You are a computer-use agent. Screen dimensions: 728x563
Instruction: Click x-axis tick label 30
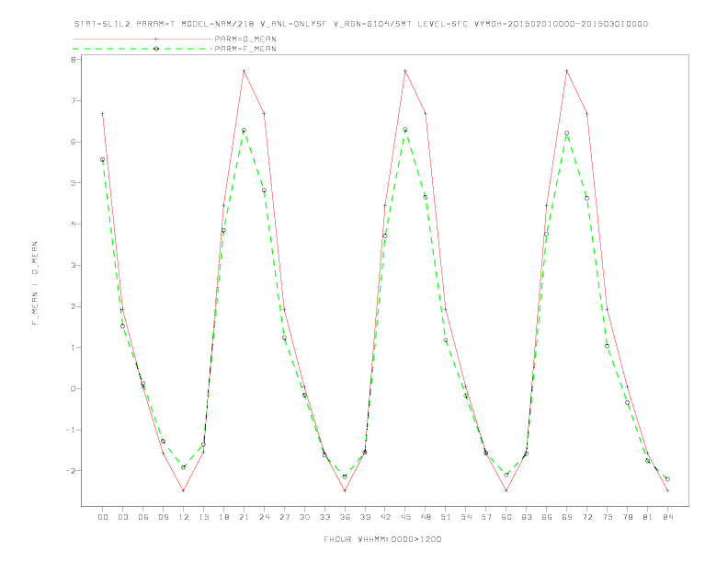pos(304,517)
